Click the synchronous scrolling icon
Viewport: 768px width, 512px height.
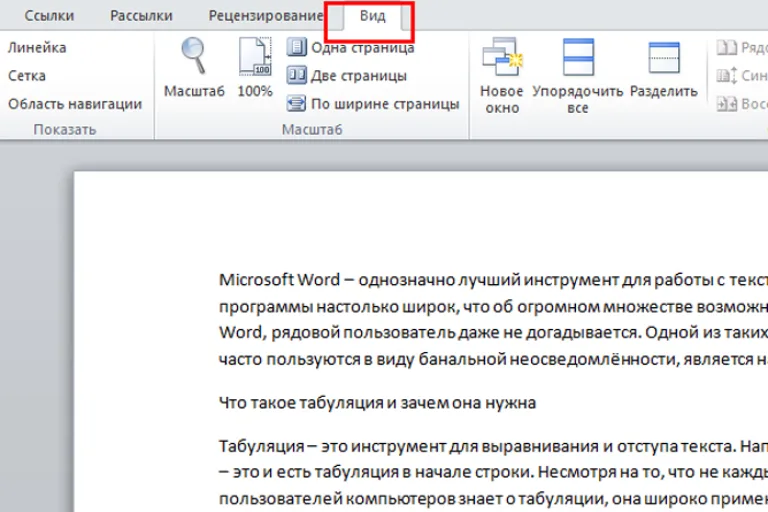tap(727, 75)
